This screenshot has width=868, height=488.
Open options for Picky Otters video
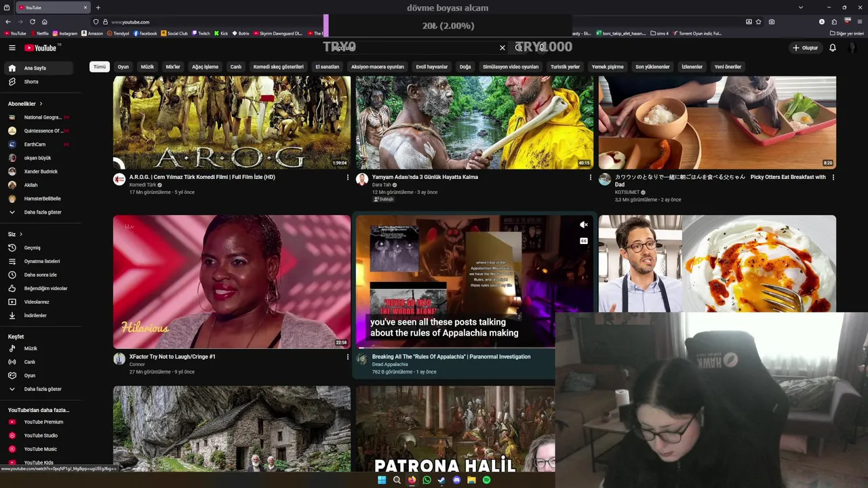tap(833, 178)
